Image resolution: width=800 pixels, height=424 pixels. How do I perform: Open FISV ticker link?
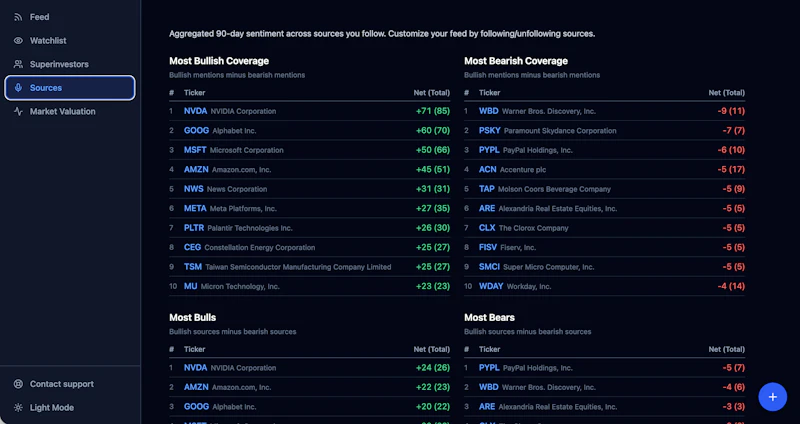point(488,247)
